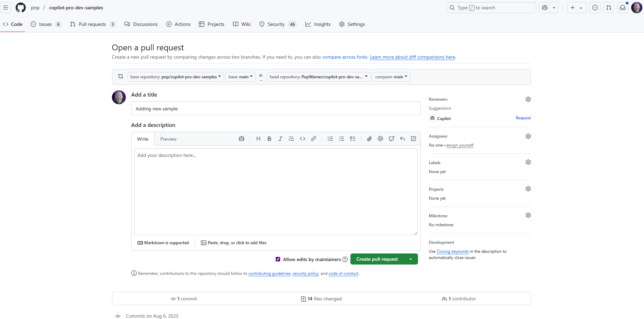Open the notifications inbox
Image resolution: width=644 pixels, height=319 pixels.
623,8
